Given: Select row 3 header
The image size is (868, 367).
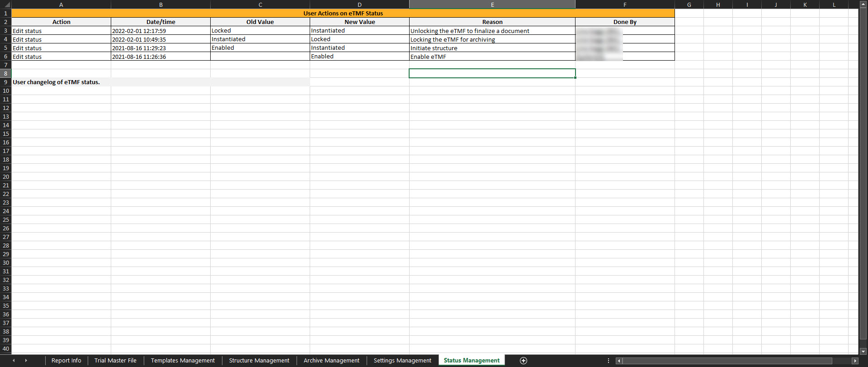Looking at the screenshot, I should [6, 31].
